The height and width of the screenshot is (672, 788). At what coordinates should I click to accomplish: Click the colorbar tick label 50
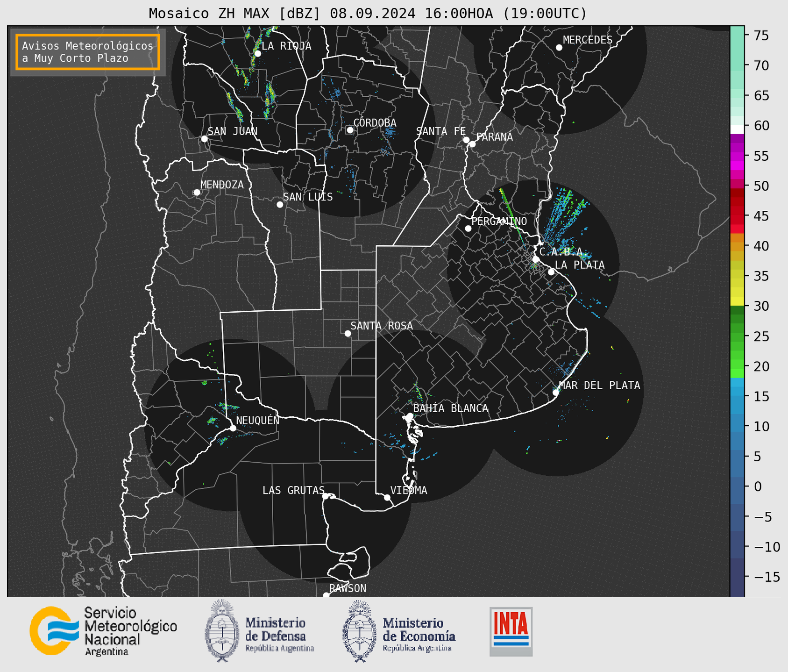click(761, 186)
